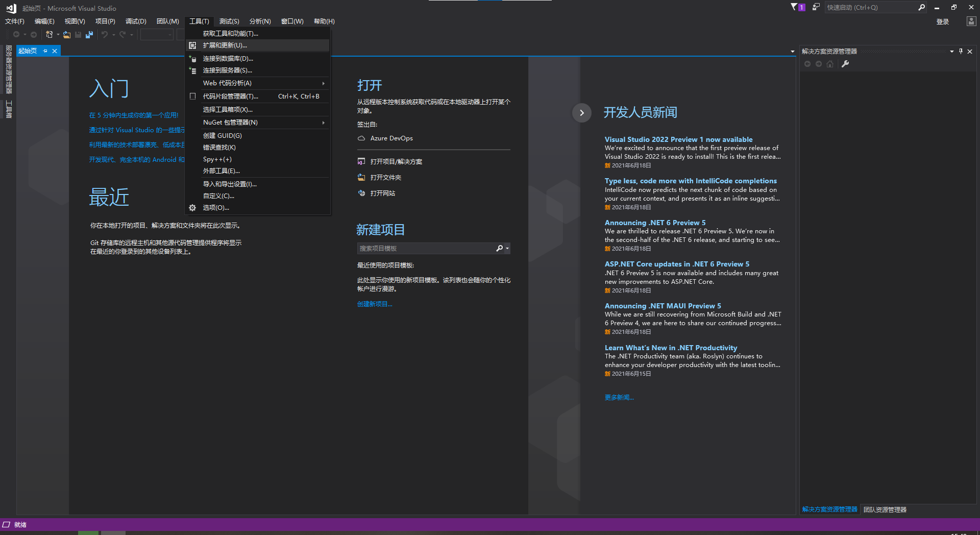Image resolution: width=980 pixels, height=535 pixels.
Task: Click the 创建新项目 link
Action: coord(374,304)
